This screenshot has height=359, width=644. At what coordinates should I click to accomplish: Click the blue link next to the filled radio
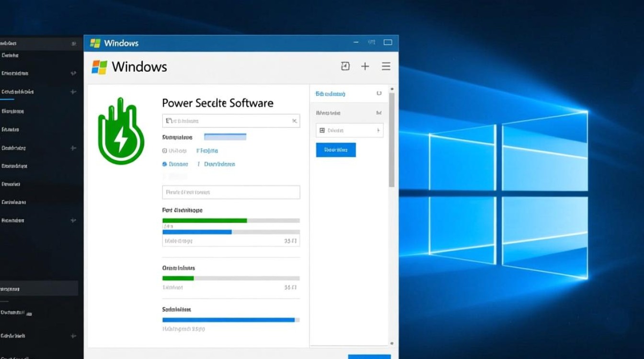point(219,164)
